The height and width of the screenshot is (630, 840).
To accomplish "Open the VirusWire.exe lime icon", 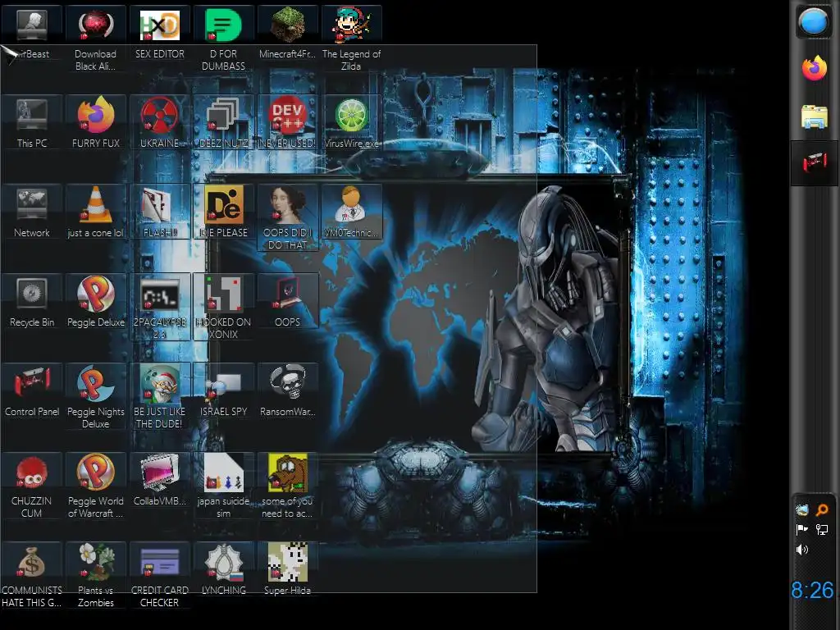I will 351,114.
